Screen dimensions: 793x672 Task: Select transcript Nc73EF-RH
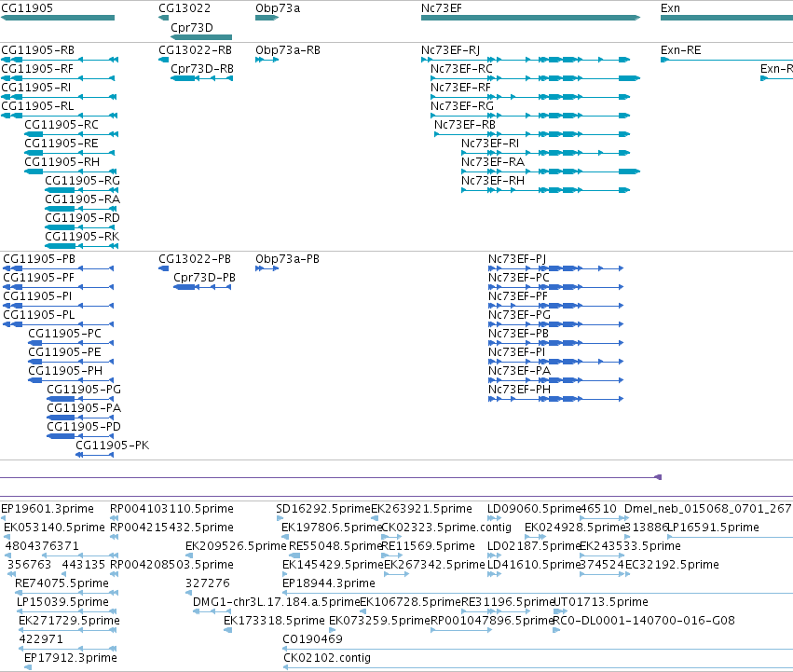(x=546, y=190)
